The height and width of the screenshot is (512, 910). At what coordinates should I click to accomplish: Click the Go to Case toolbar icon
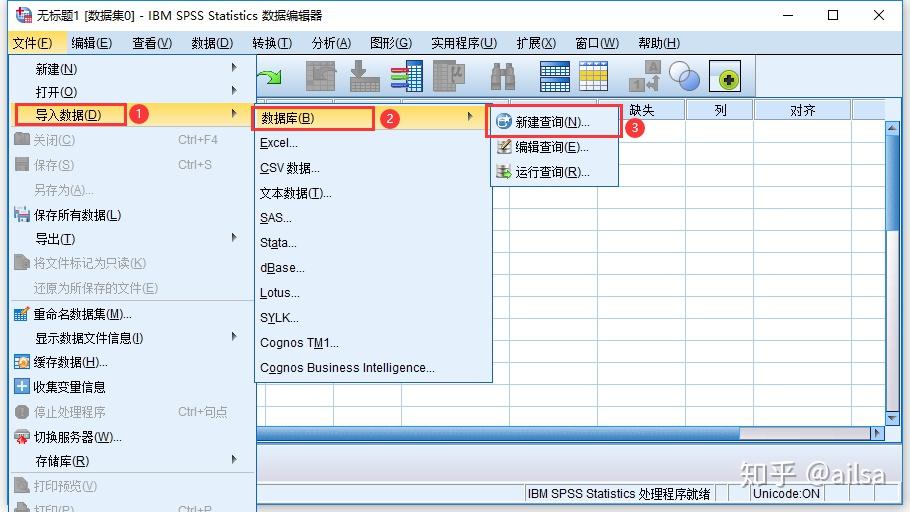point(320,76)
